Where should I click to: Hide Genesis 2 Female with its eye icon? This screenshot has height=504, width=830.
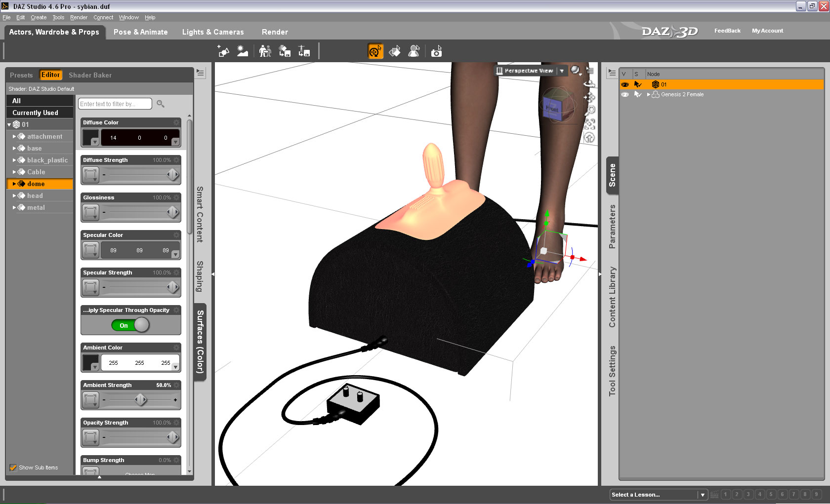625,94
